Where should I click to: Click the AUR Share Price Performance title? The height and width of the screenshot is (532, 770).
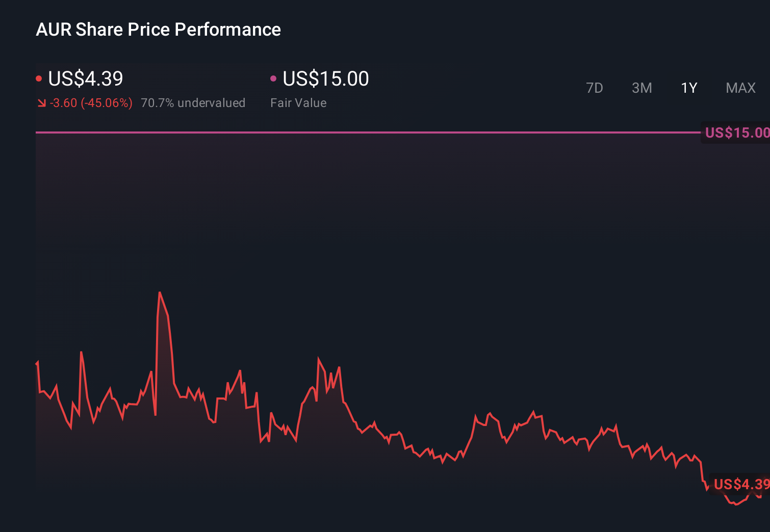click(158, 30)
